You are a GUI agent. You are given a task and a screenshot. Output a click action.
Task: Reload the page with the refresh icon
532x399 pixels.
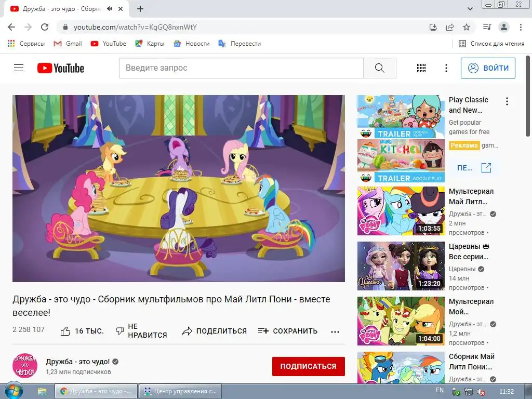[45, 27]
